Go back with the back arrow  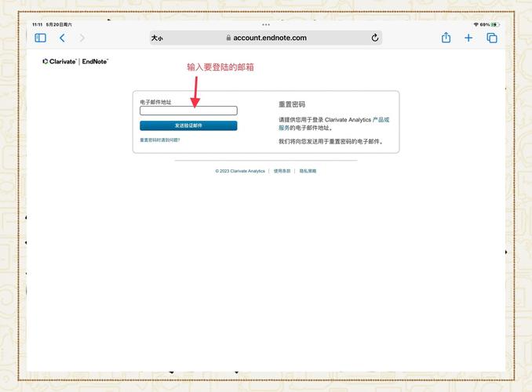[62, 38]
